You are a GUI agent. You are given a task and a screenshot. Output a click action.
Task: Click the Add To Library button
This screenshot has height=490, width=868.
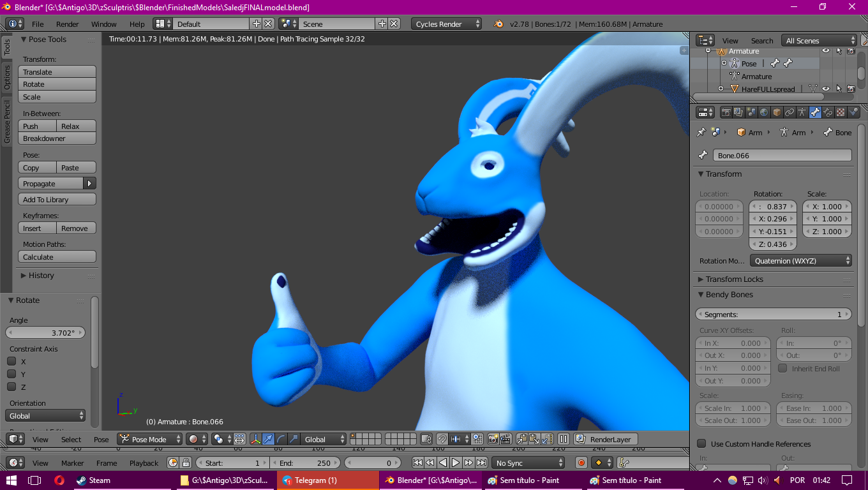pos(57,200)
